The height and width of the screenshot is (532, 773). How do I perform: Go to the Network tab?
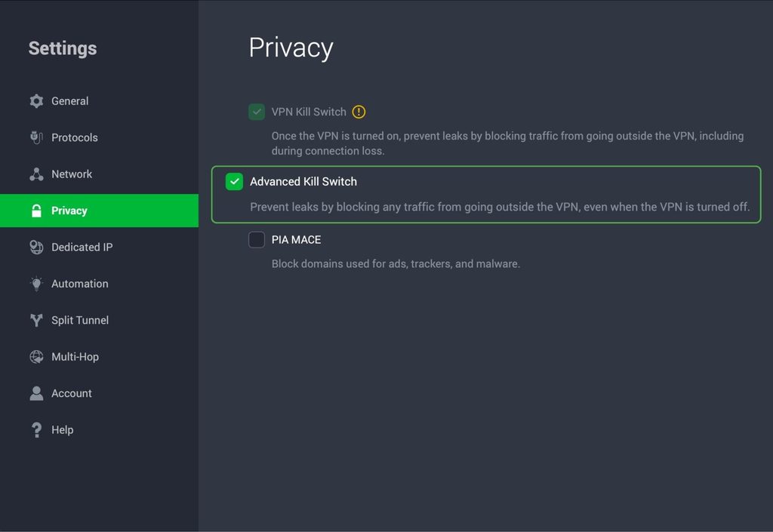click(x=99, y=174)
